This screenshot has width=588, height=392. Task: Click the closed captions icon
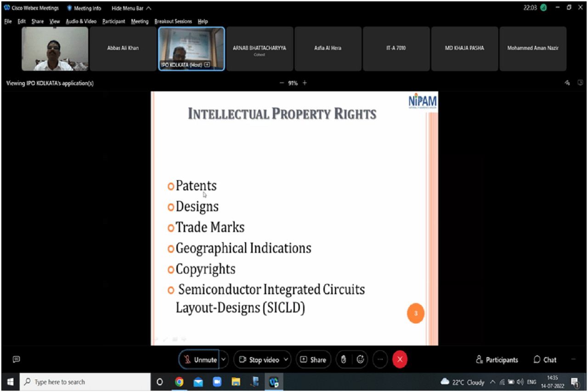tap(17, 359)
